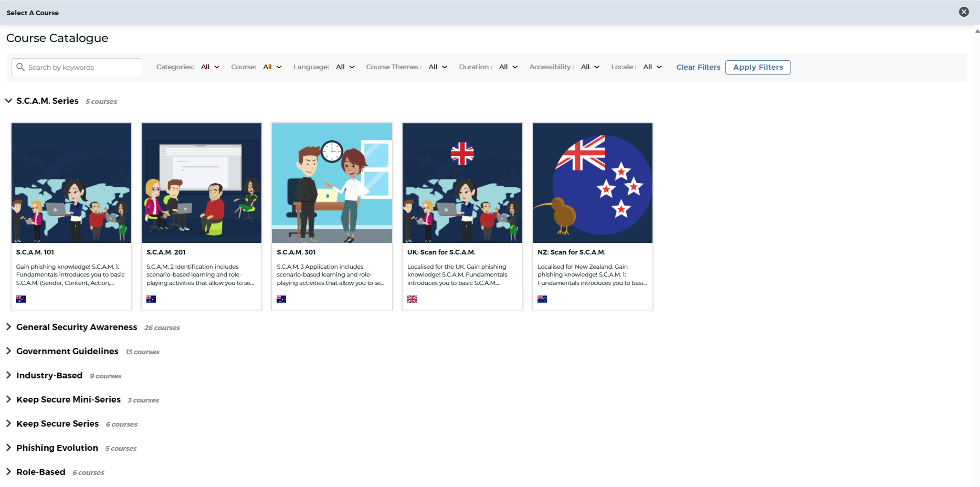Click the Australian flag icon on S.C.A.M. 301

pos(281,299)
